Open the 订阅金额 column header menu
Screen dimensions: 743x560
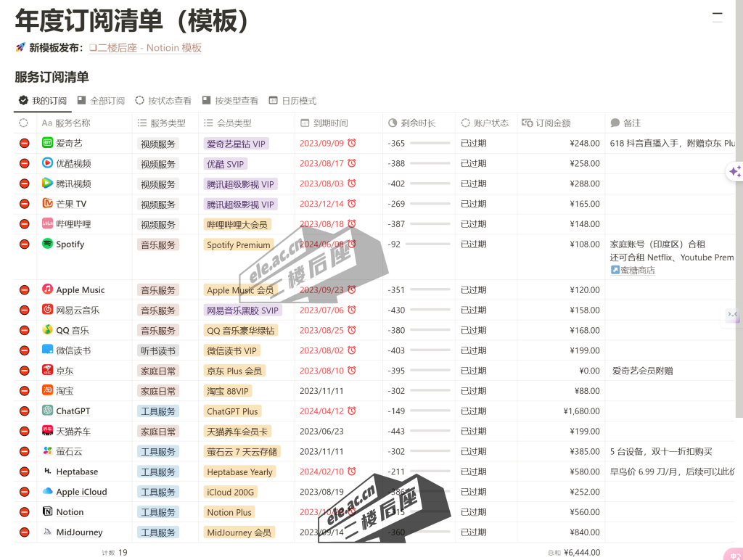click(553, 123)
